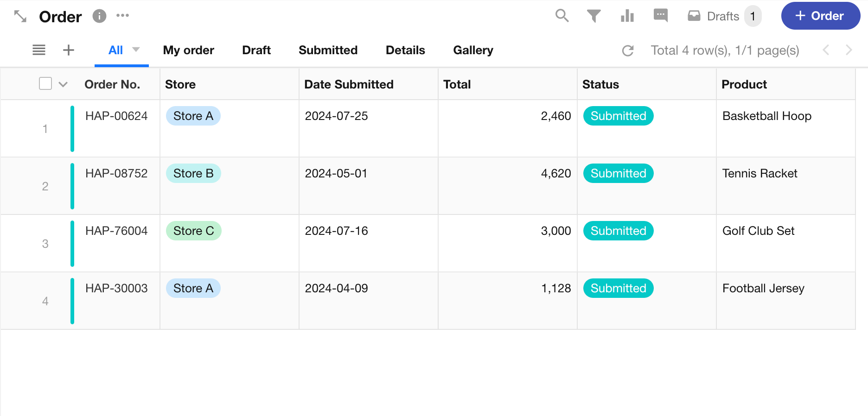The width and height of the screenshot is (868, 416).
Task: Click the Store C green tag
Action: point(193,231)
